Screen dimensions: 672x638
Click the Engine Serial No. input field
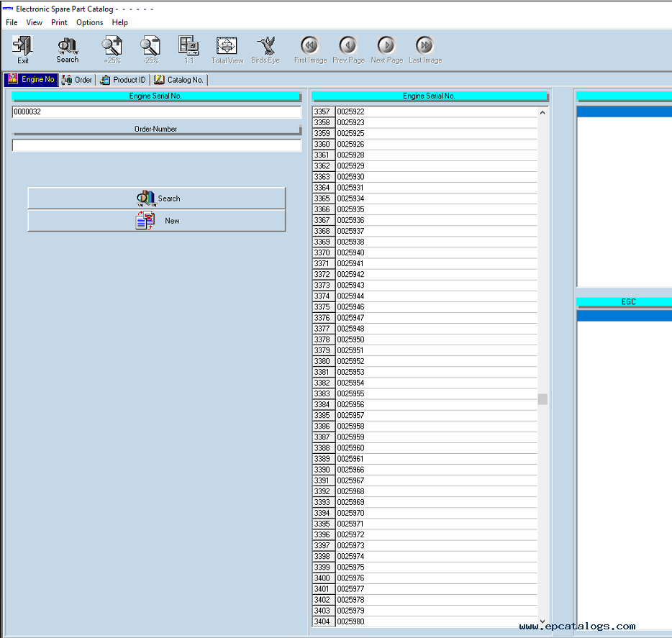pos(156,112)
